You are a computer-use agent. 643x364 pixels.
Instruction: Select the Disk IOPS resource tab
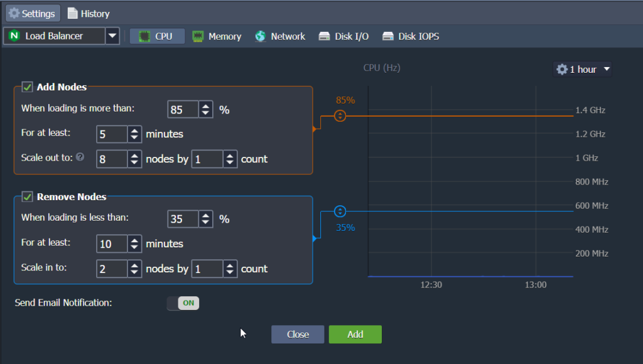click(411, 36)
